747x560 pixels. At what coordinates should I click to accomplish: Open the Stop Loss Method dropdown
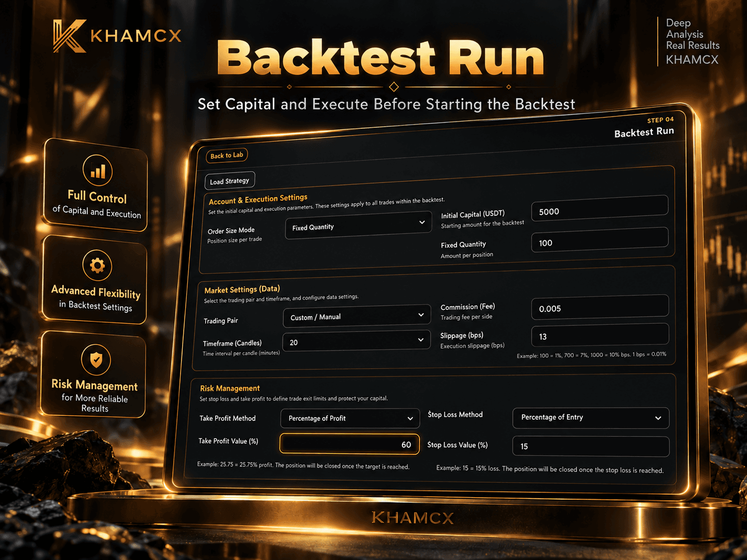point(591,418)
